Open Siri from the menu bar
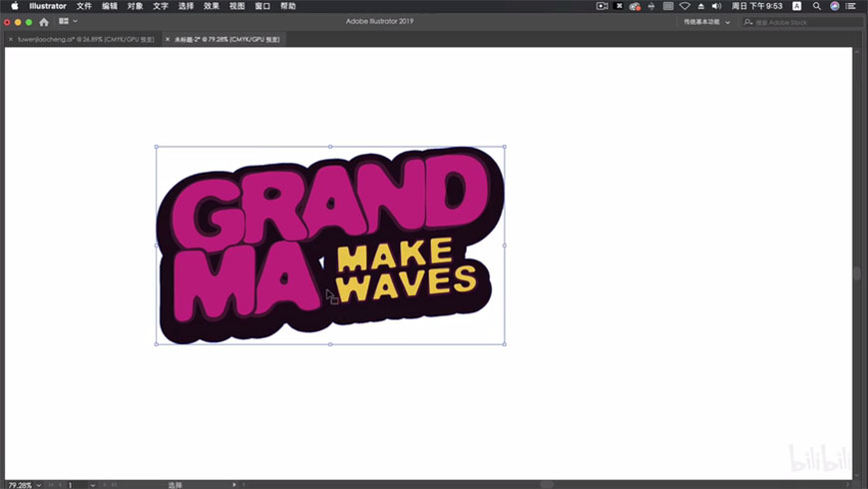The image size is (868, 489). pos(835,6)
